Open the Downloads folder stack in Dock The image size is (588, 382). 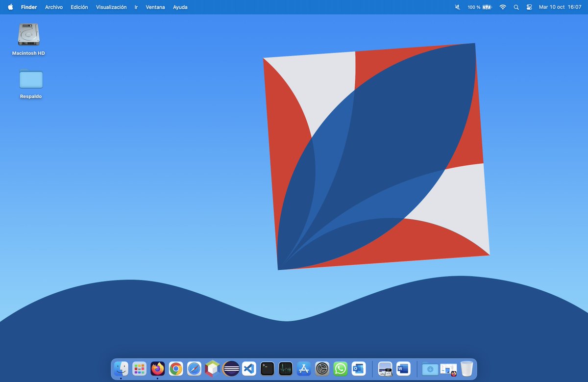coord(430,368)
